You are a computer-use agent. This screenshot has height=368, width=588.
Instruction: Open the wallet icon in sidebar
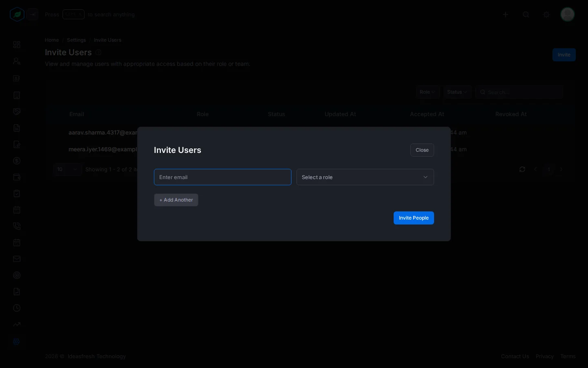click(x=17, y=177)
